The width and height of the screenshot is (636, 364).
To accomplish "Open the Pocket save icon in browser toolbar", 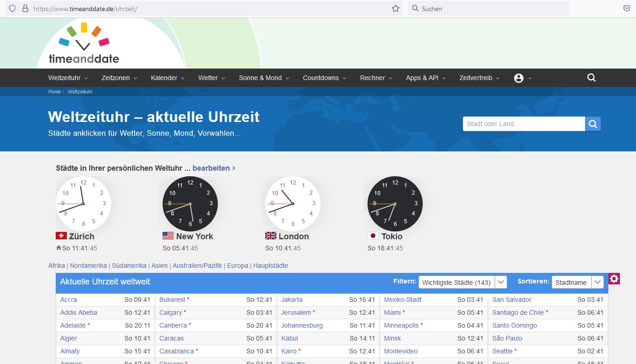I will tap(626, 8).
